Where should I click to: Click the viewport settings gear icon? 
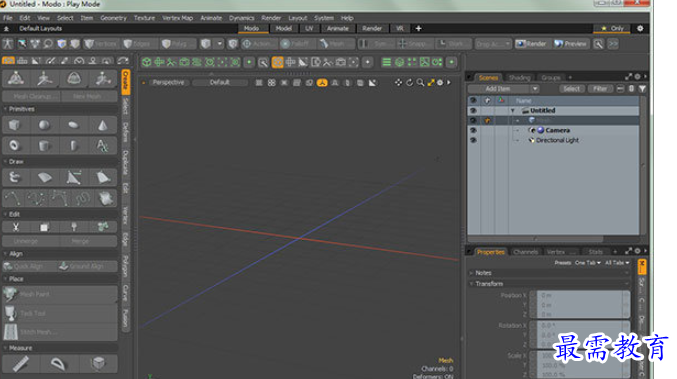pyautogui.click(x=440, y=82)
